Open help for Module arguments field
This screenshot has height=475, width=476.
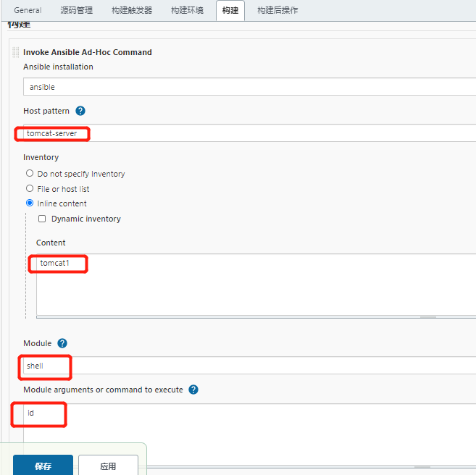193,390
